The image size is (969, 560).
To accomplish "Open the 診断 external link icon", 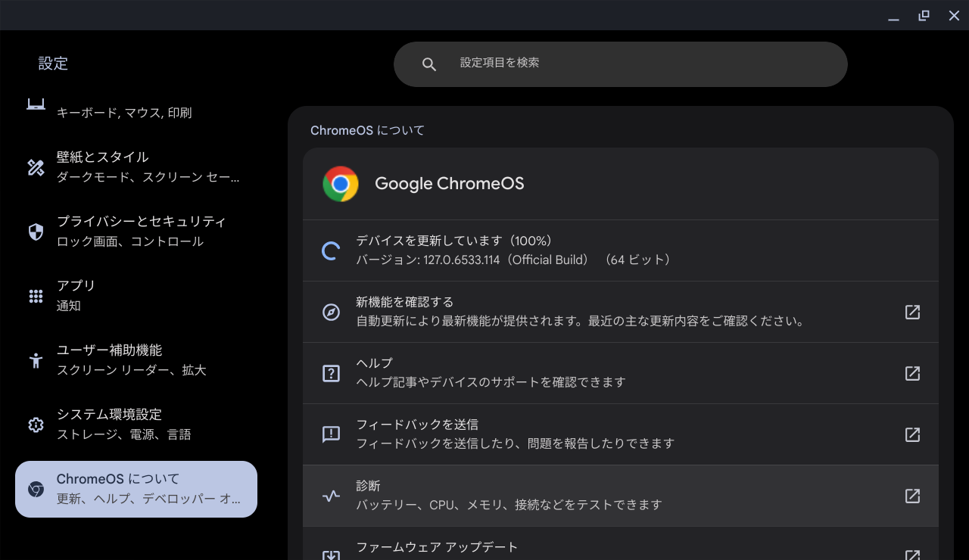I will tap(911, 496).
